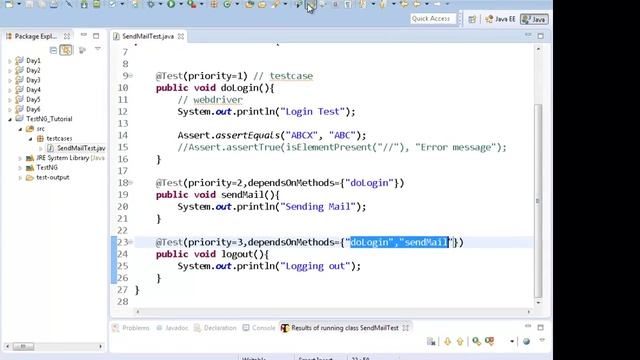Image resolution: width=640 pixels, height=360 pixels.
Task: Minimize the editor area
Action: tap(528, 36)
